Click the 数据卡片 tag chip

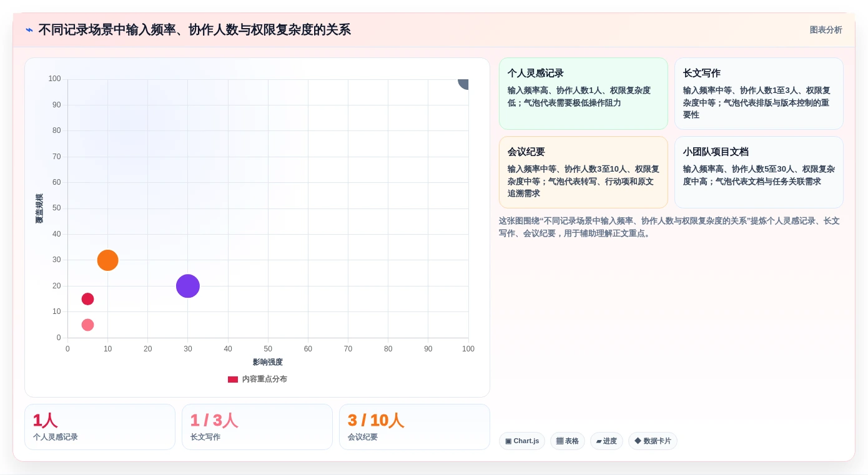653,441
